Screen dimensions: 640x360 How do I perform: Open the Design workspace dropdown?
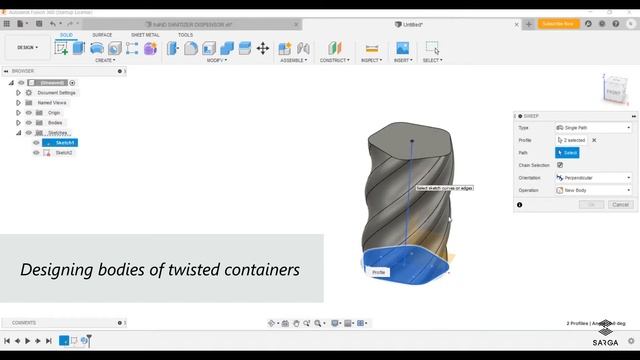[x=27, y=48]
